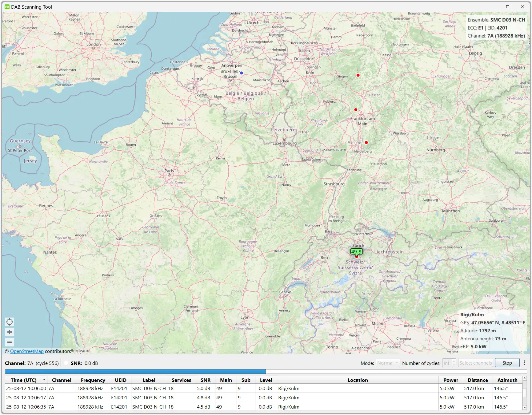Stop the running scan
Viewport: 532px width, 415px height.
pyautogui.click(x=507, y=363)
